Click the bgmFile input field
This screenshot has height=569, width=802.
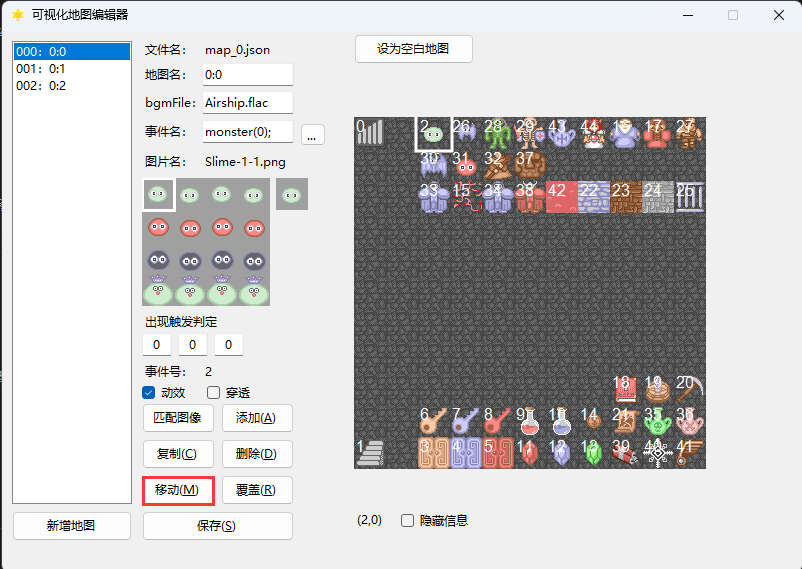click(248, 102)
